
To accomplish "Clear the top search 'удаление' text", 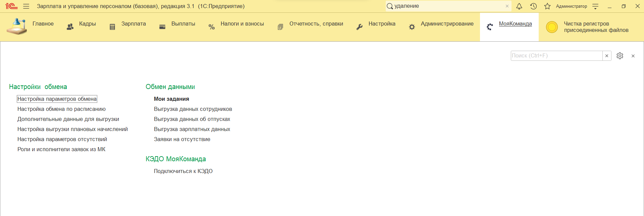I will click(507, 6).
